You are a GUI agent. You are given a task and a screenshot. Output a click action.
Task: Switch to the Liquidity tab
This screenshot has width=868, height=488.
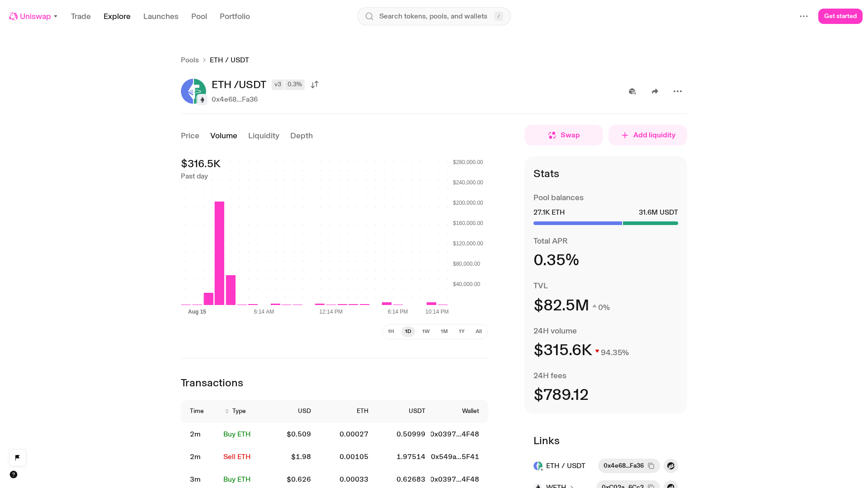pos(264,136)
